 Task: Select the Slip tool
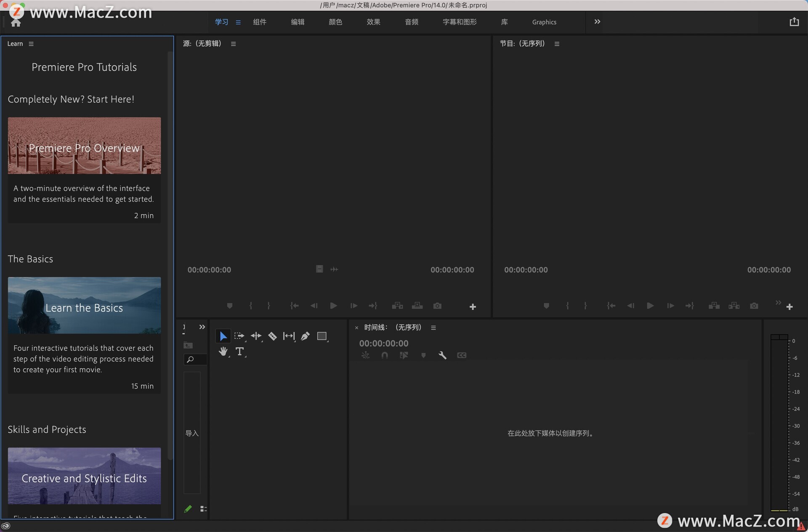click(x=289, y=336)
